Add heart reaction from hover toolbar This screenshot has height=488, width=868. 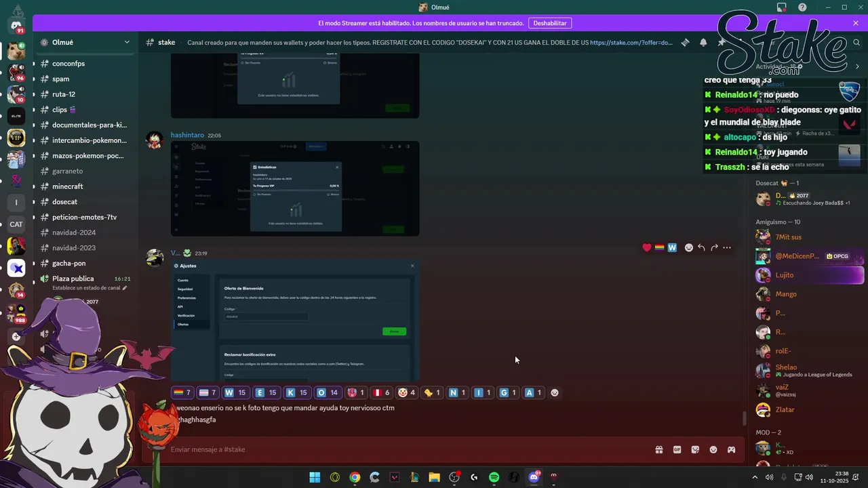point(647,247)
